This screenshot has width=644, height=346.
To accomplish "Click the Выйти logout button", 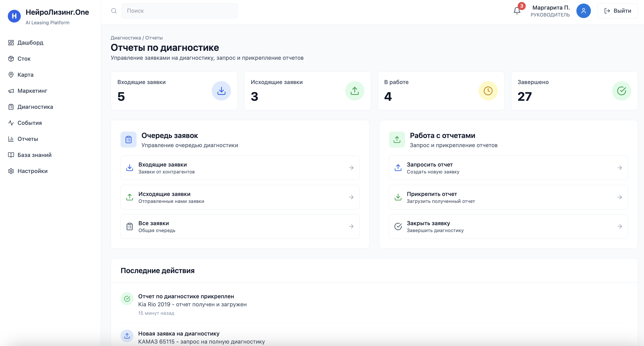I will (x=617, y=11).
